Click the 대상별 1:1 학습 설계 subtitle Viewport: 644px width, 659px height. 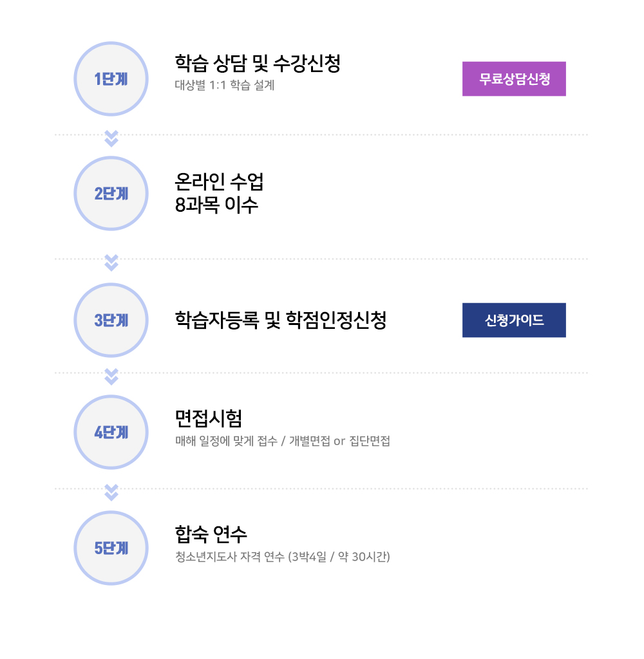(225, 85)
